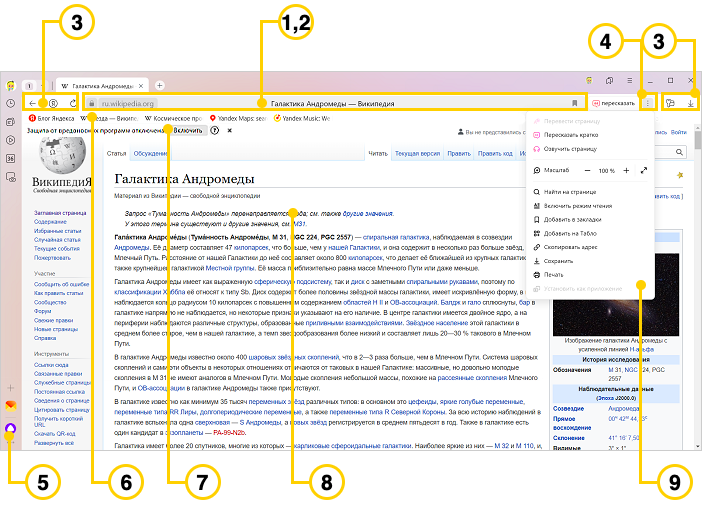Click the Andromeda galaxy image thumbnail
Image resolution: width=703 pixels, height=506 pixels.
coord(616,294)
